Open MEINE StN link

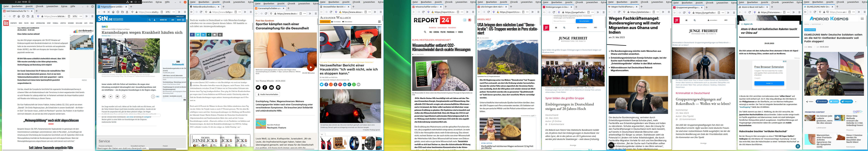(163, 20)
